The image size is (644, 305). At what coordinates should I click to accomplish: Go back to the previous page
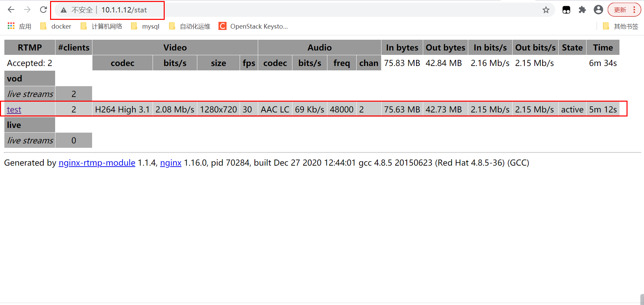click(11, 10)
